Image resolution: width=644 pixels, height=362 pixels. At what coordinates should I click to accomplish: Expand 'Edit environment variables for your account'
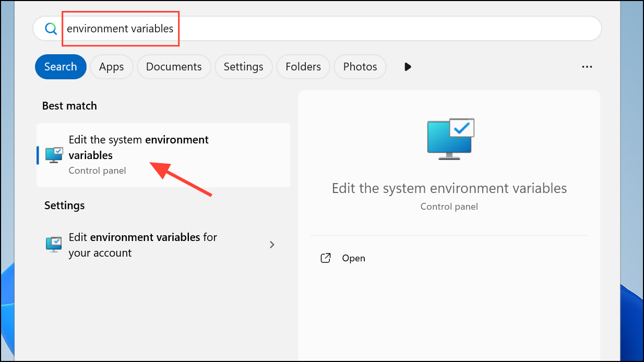point(142,245)
